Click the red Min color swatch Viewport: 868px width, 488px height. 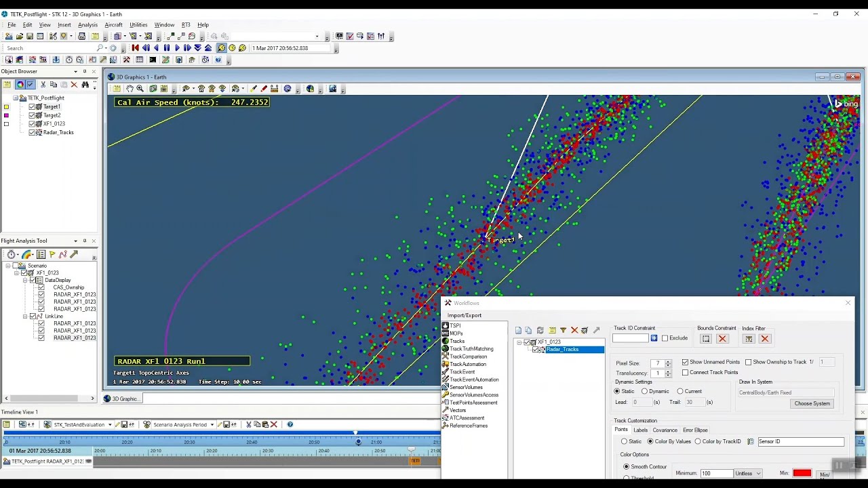802,473
